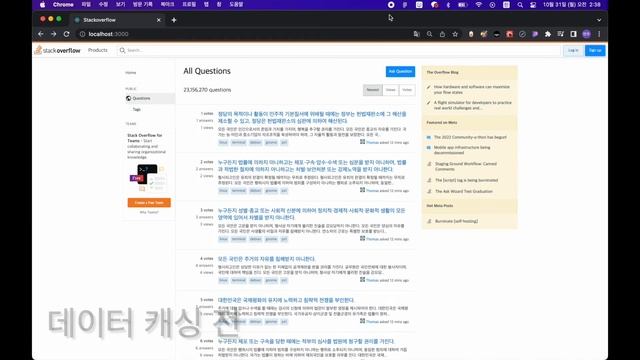Open question starting with 누구든지 법률에 의하지

click(x=312, y=166)
